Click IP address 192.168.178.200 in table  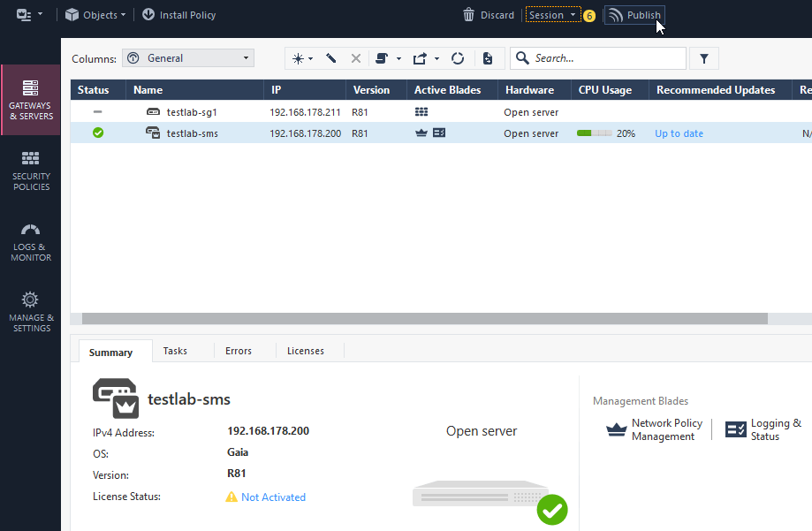[305, 133]
